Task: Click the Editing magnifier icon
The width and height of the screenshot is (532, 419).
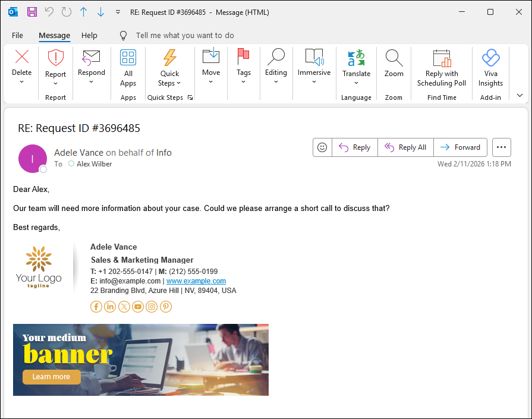Action: [276, 56]
